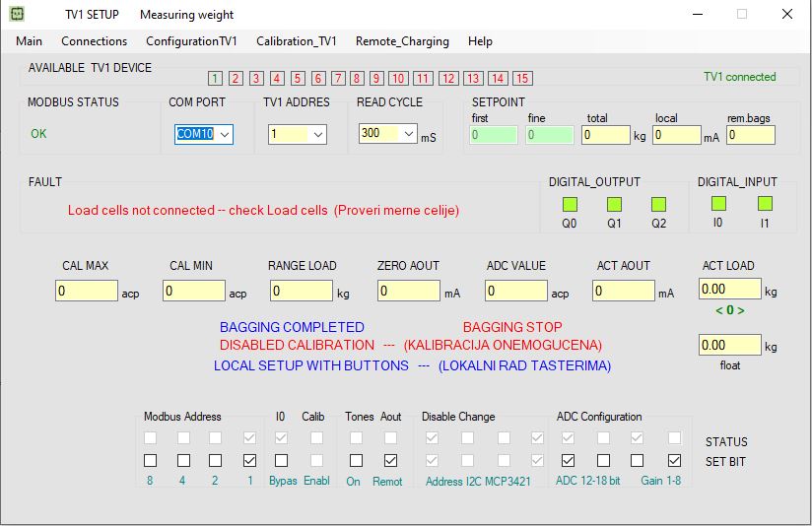This screenshot has width=812, height=526.
Task: Expand the COM PORT dropdown
Action: coord(225,135)
